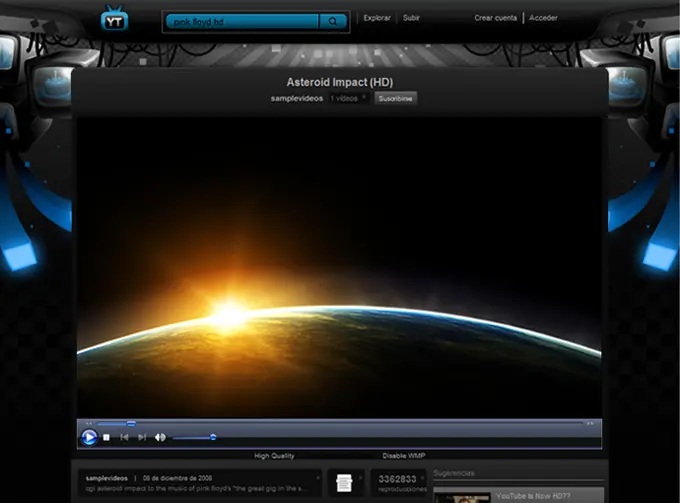Expand the video description panel arrow
This screenshot has width=680, height=503.
pos(319,477)
